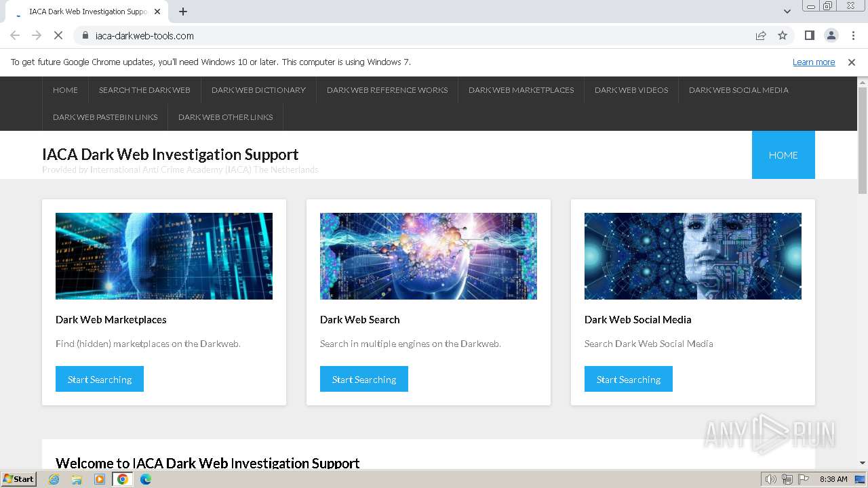The width and height of the screenshot is (868, 488).
Task: Select the IACA Dark Web Investigation tab
Action: click(x=87, y=12)
